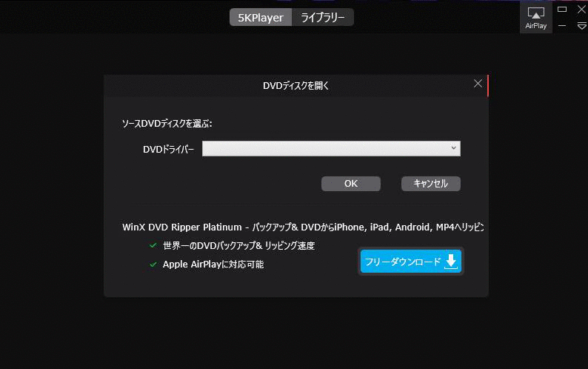Maximize the 5KPlayer window
The width and height of the screenshot is (588, 369).
562,10
